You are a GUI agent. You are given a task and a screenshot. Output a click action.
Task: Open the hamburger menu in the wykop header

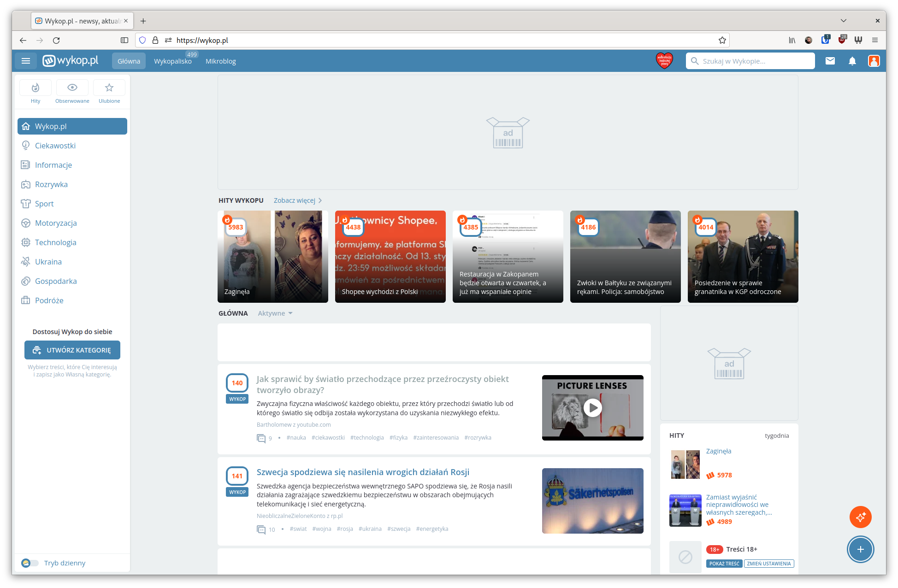pos(26,61)
